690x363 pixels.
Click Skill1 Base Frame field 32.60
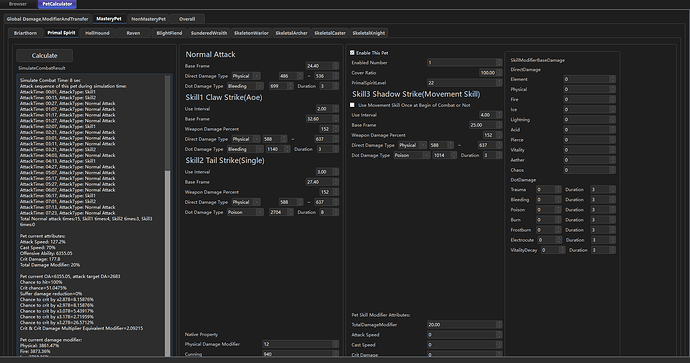pos(322,119)
